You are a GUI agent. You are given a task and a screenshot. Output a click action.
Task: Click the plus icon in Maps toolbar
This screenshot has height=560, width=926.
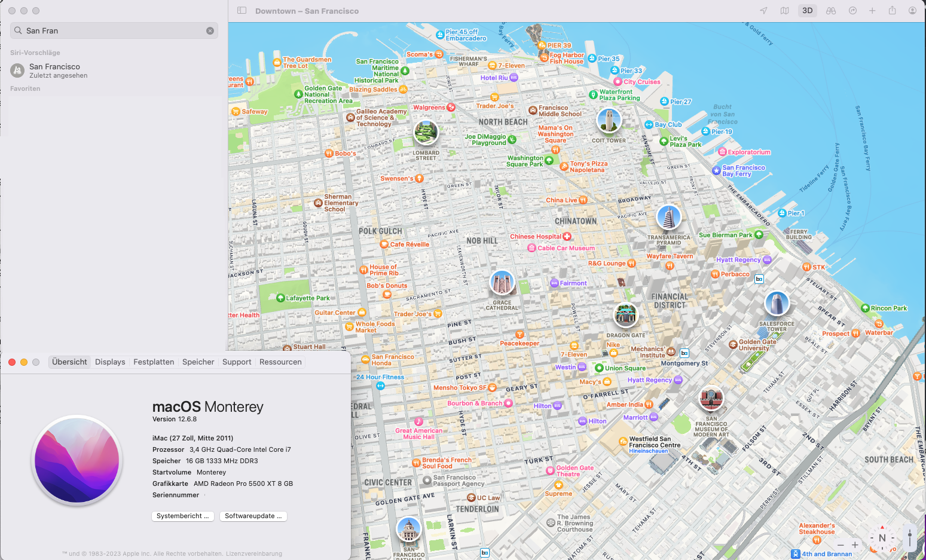(x=872, y=11)
